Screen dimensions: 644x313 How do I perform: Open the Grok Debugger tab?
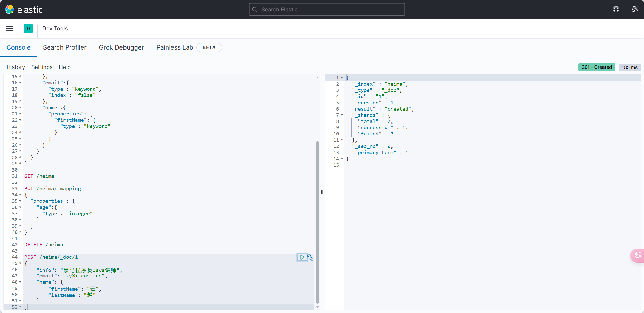click(x=121, y=47)
